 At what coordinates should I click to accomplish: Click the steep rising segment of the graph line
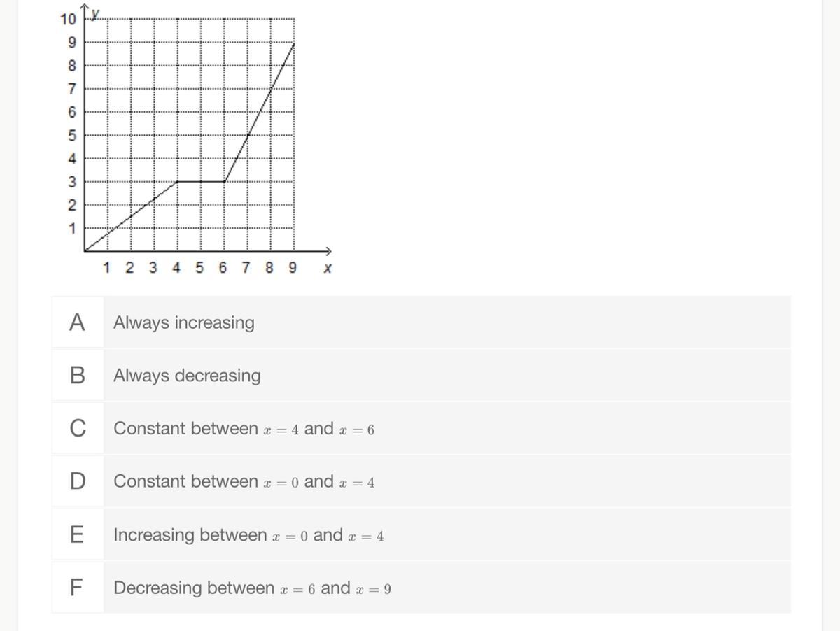(259, 112)
